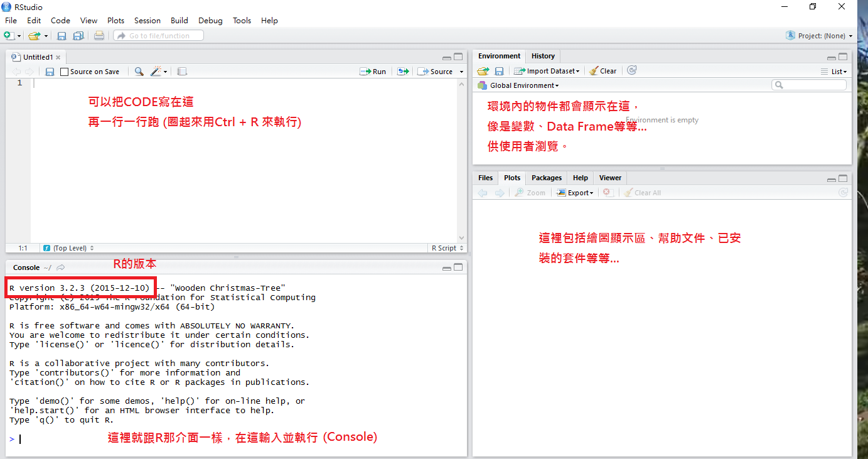Click the refresh environment icon

click(x=632, y=70)
